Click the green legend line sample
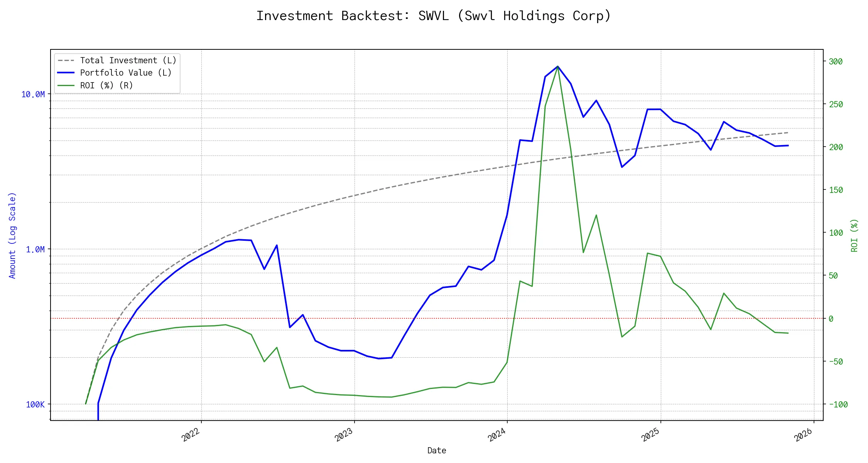 (x=66, y=86)
